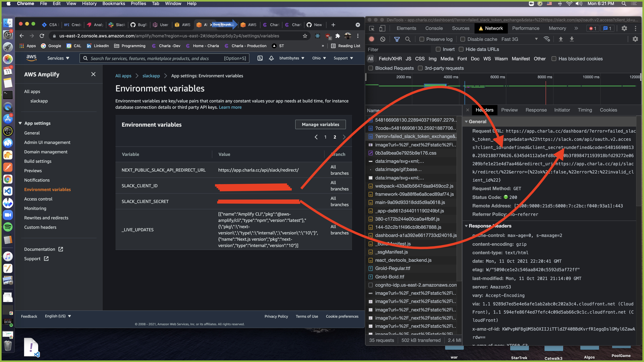644x362 pixels.
Task: Open the bhattibytes account dropdown
Action: [292, 58]
